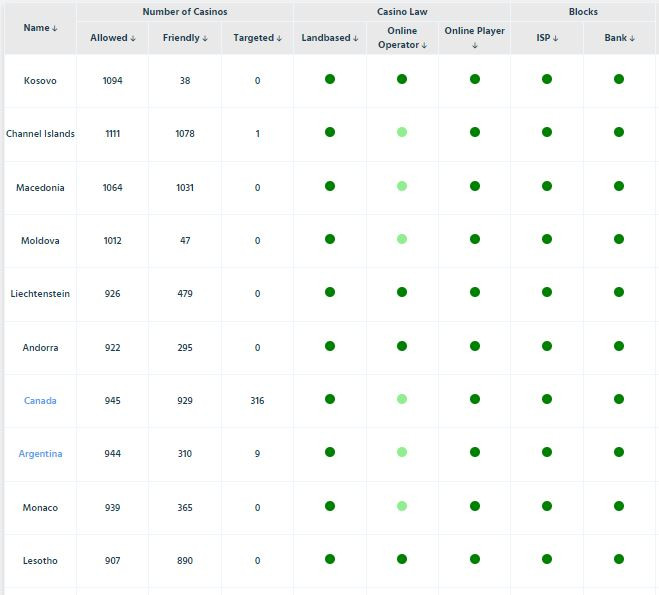Click Liechtenstein's friendly value 479

click(x=185, y=294)
